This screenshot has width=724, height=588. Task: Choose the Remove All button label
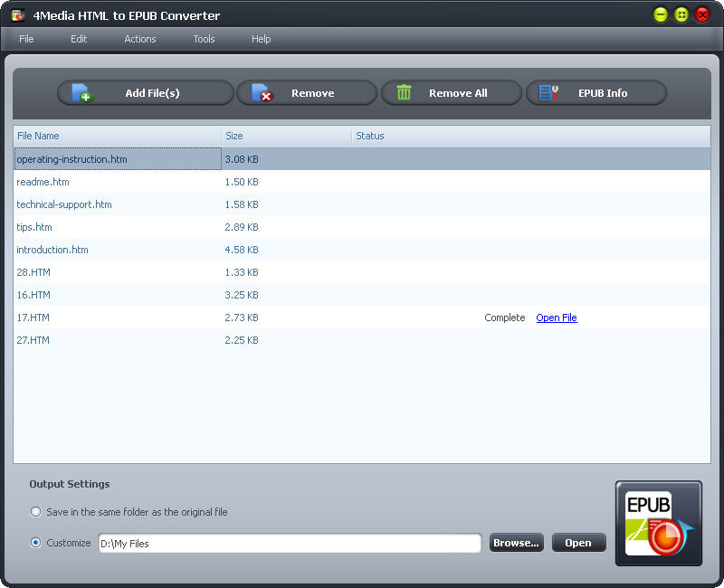coord(458,93)
